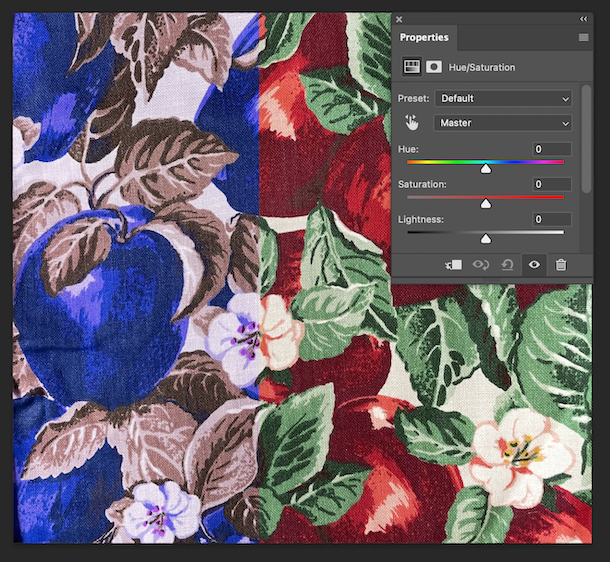Activate the on-image targeted adjustment hand tool

[x=411, y=123]
